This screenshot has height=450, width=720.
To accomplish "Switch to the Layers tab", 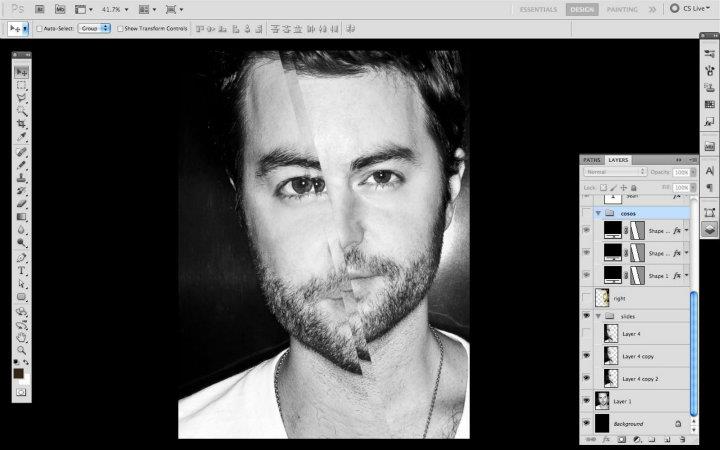I will point(618,160).
